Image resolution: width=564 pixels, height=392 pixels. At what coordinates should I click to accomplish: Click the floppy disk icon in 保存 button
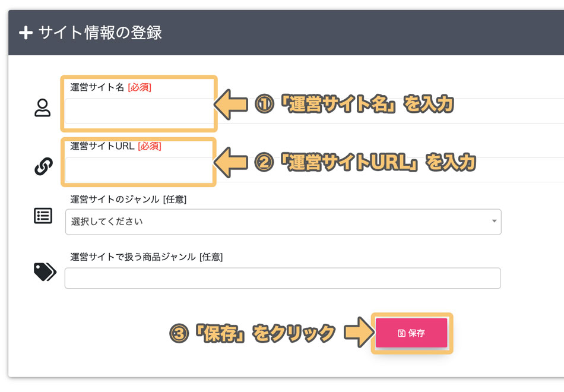coord(402,333)
